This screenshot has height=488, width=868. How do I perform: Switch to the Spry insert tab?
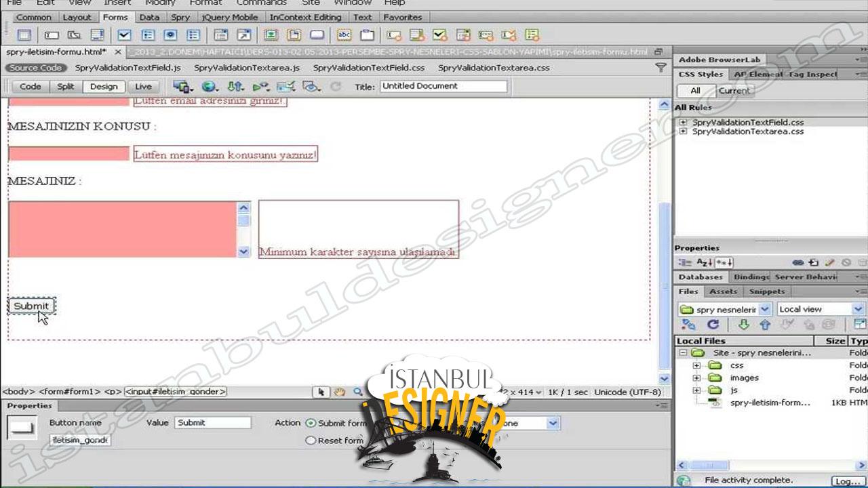point(180,18)
